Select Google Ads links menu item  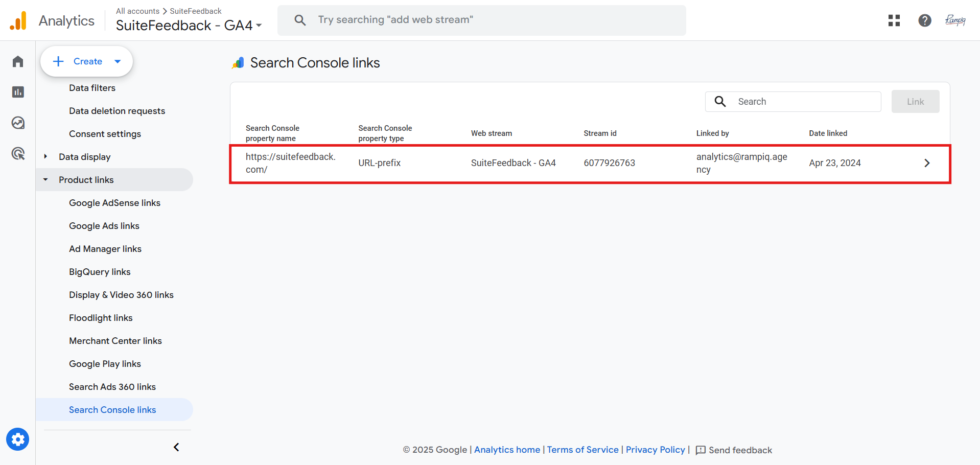[104, 226]
